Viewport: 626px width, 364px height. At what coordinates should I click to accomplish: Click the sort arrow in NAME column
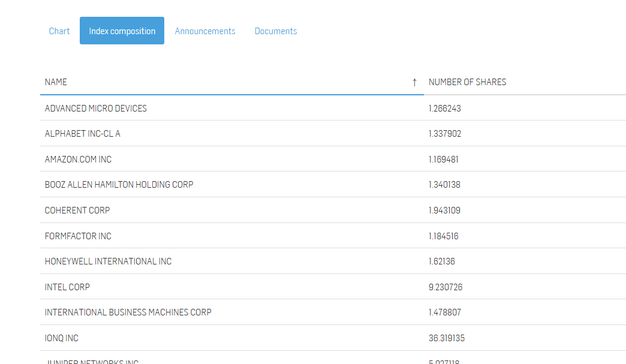pos(414,82)
